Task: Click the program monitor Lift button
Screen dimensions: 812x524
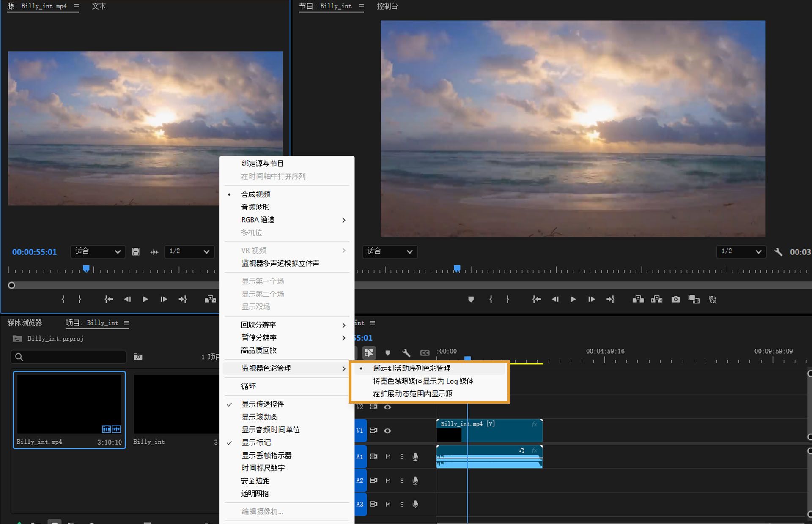Action: (x=638, y=300)
